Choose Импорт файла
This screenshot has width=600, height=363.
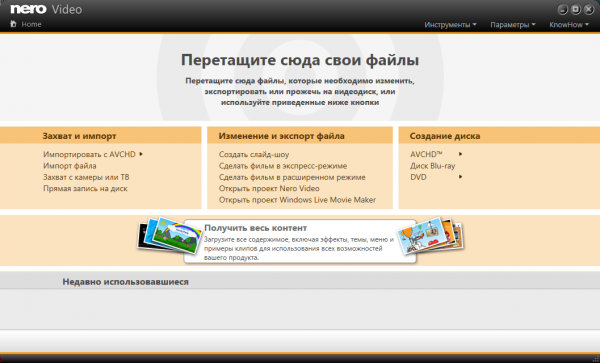click(70, 166)
